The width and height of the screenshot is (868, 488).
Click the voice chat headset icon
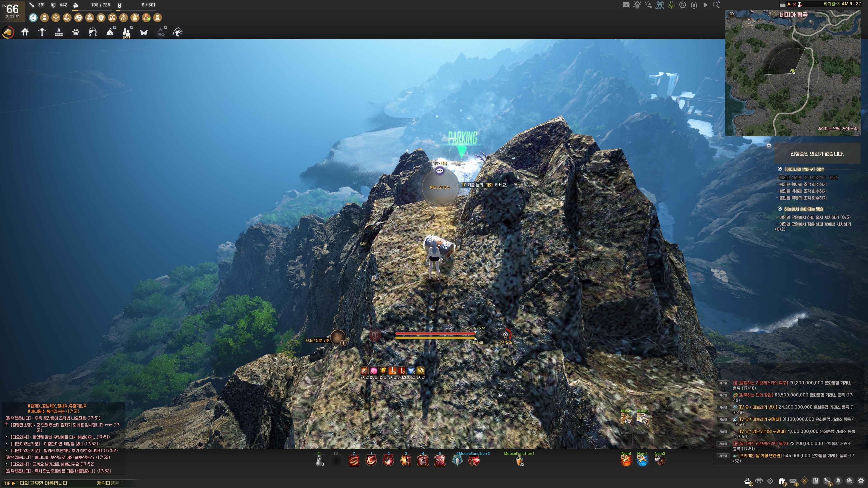click(x=694, y=5)
